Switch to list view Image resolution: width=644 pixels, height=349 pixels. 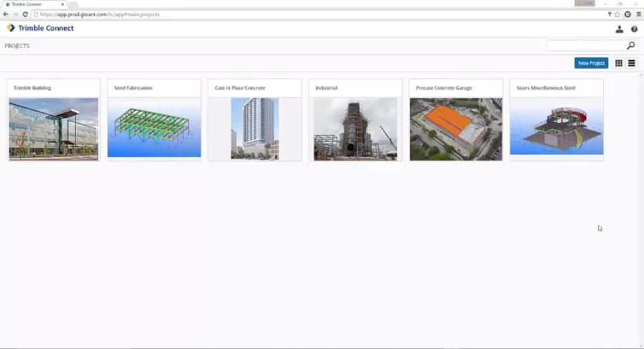632,63
